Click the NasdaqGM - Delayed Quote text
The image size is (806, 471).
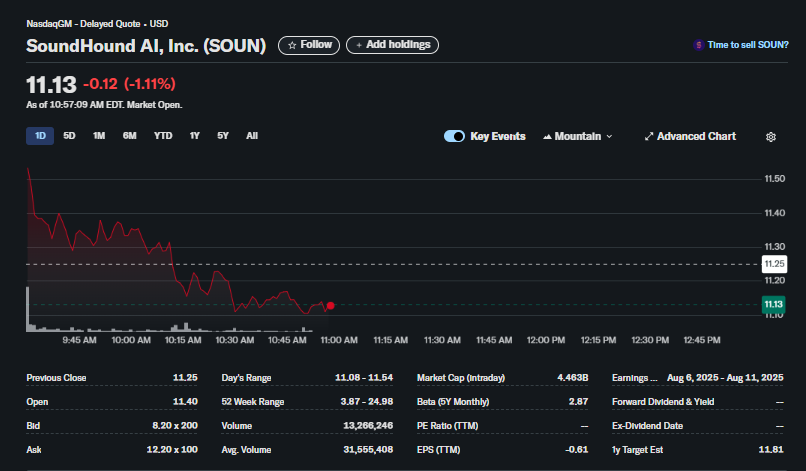[x=83, y=24]
